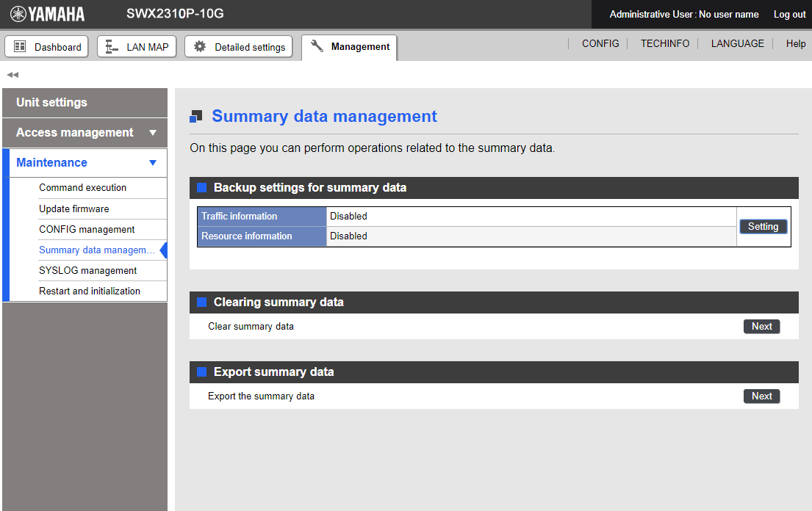Collapse the Maintenance section arrow

pyautogui.click(x=153, y=163)
